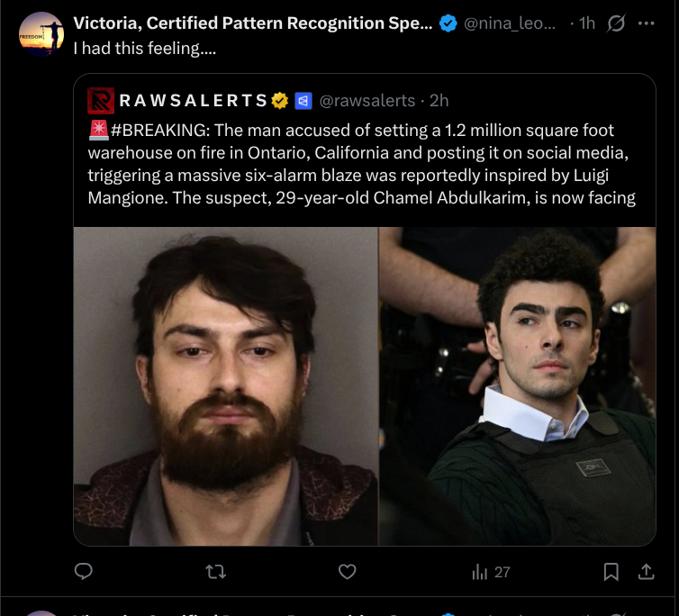The height and width of the screenshot is (616, 679).
Task: Click the RAWSALERTS logo avatar
Action: tap(101, 100)
